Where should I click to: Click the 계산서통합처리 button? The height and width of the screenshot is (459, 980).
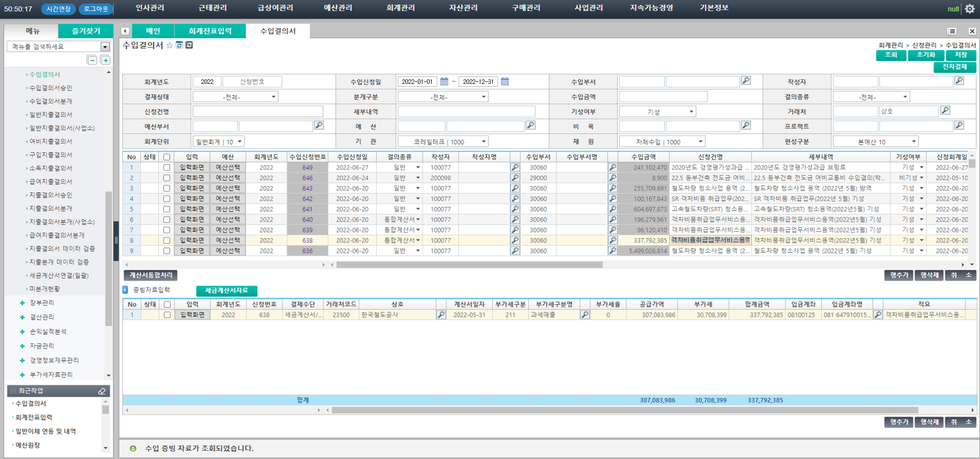(151, 276)
